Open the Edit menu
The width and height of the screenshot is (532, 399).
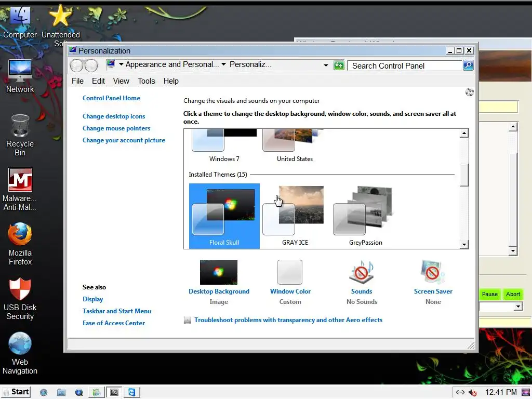click(98, 81)
